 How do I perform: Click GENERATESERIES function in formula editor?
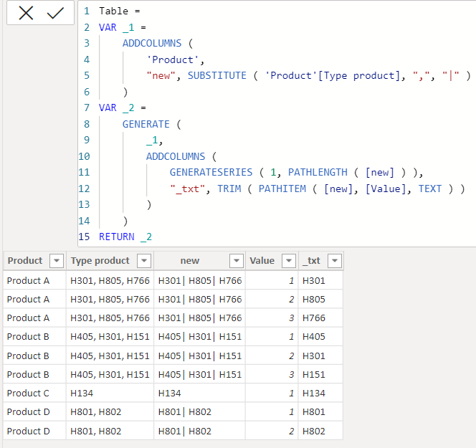[x=211, y=173]
